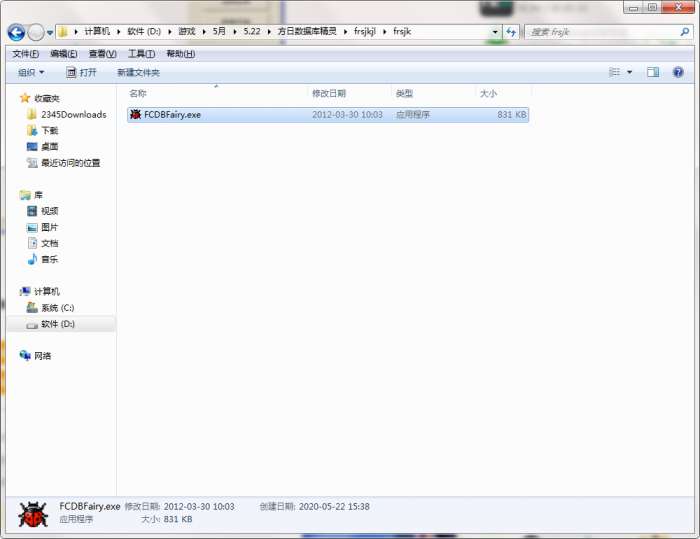700x539 pixels.
Task: Click the 创建日期 value 2020-05-22 15:38
Action: (x=334, y=506)
